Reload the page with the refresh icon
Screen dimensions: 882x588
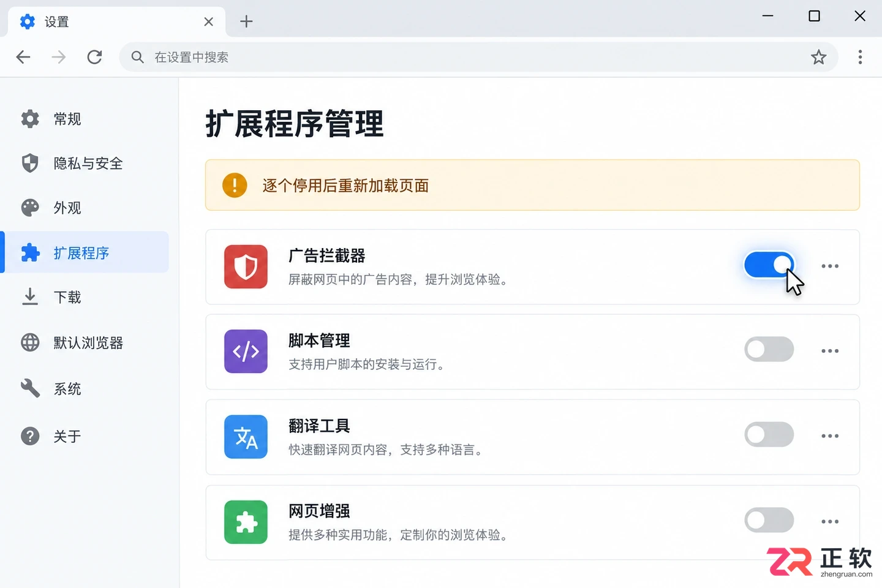[x=94, y=57]
